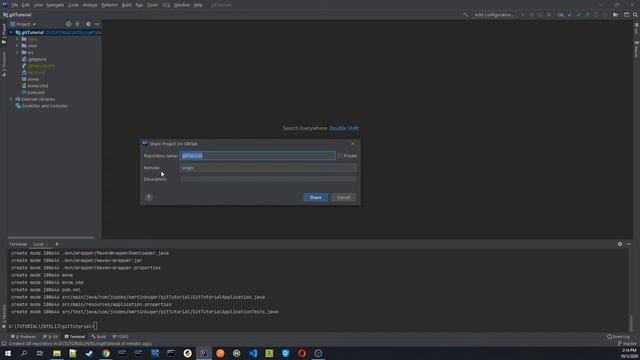Click the build hammer icon
Screen dimensions: 640x360
(465, 15)
